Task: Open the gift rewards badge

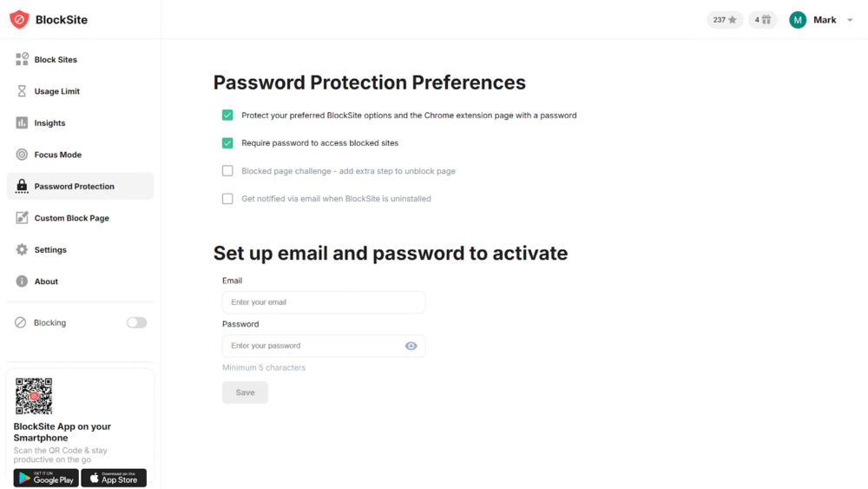Action: click(762, 20)
